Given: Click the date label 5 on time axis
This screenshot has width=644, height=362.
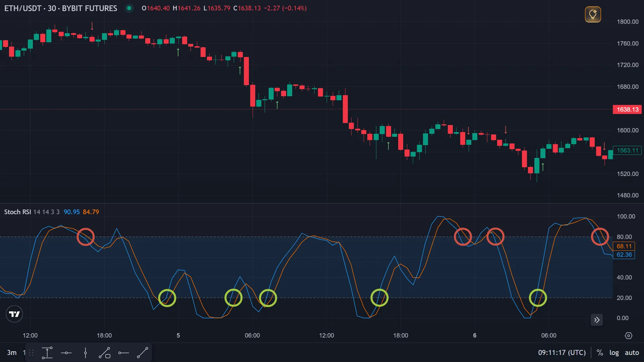Looking at the screenshot, I should (178, 336).
